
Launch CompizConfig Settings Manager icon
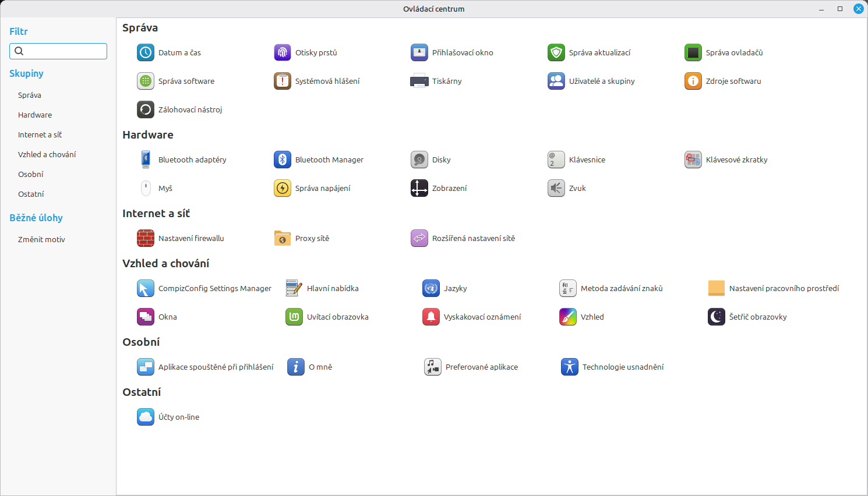coord(145,288)
